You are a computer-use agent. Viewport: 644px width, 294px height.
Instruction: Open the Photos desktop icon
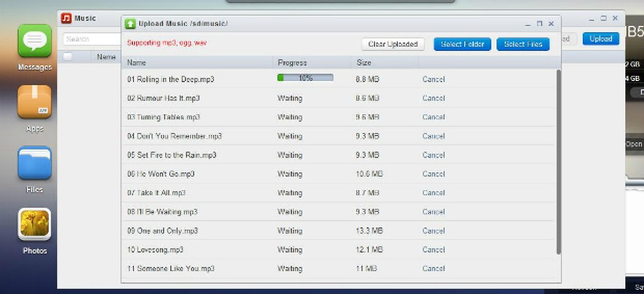tap(35, 224)
